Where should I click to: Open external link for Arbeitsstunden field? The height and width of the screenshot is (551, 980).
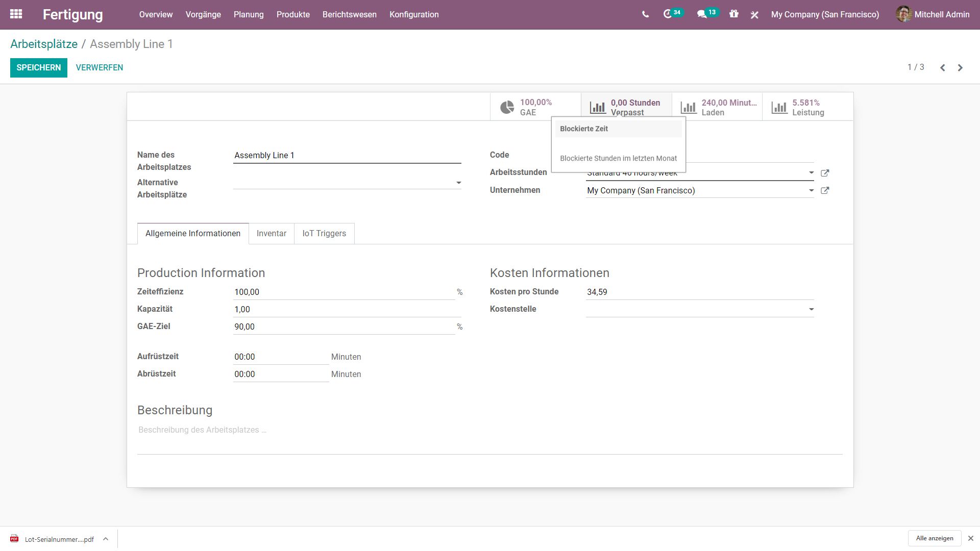coord(824,173)
